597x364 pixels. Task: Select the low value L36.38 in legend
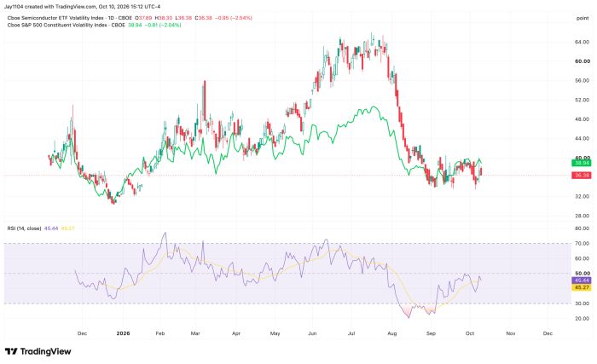click(183, 18)
